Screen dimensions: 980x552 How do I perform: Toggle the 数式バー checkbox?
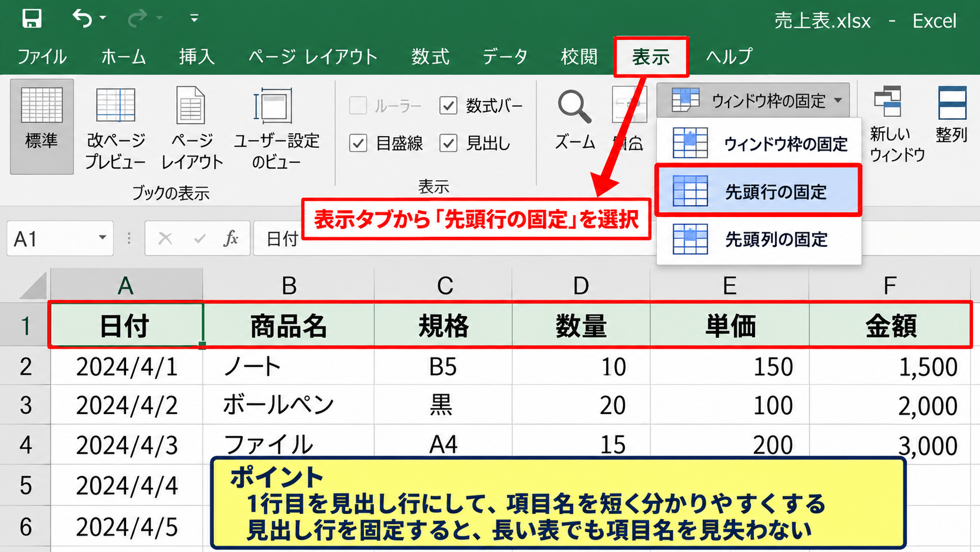tap(448, 106)
